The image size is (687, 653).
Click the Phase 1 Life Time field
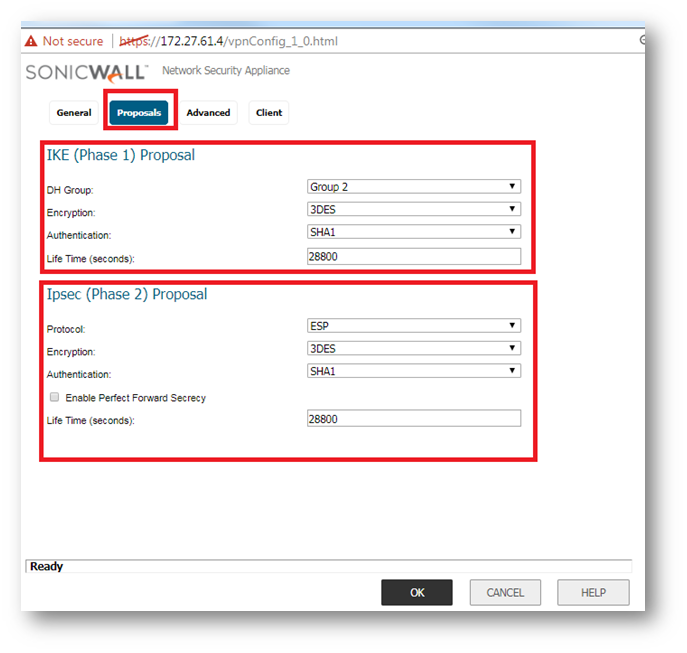point(413,257)
